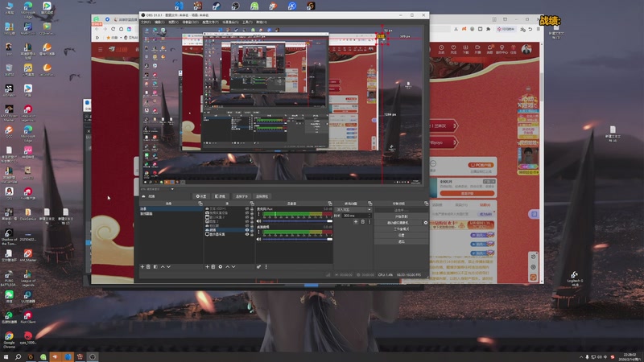Select 显示器采集 source row in Sources list

[x=229, y=234]
